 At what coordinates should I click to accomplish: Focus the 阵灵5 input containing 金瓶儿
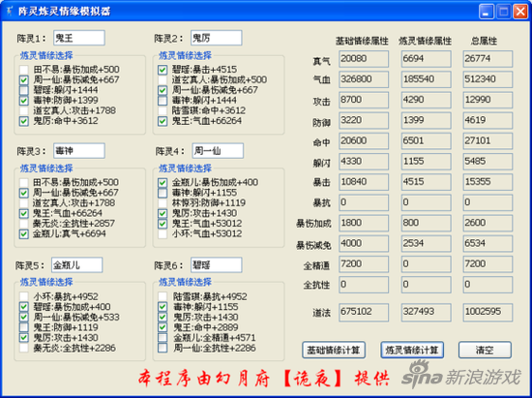click(x=76, y=265)
